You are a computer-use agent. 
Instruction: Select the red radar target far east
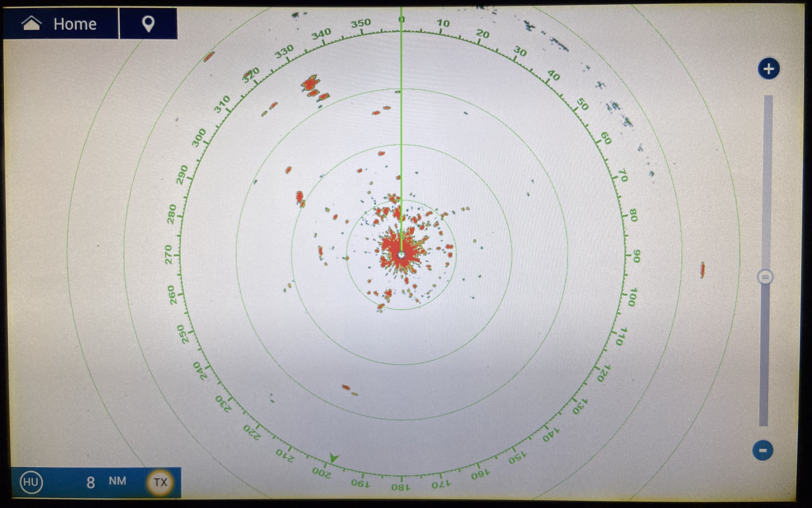[x=702, y=270]
